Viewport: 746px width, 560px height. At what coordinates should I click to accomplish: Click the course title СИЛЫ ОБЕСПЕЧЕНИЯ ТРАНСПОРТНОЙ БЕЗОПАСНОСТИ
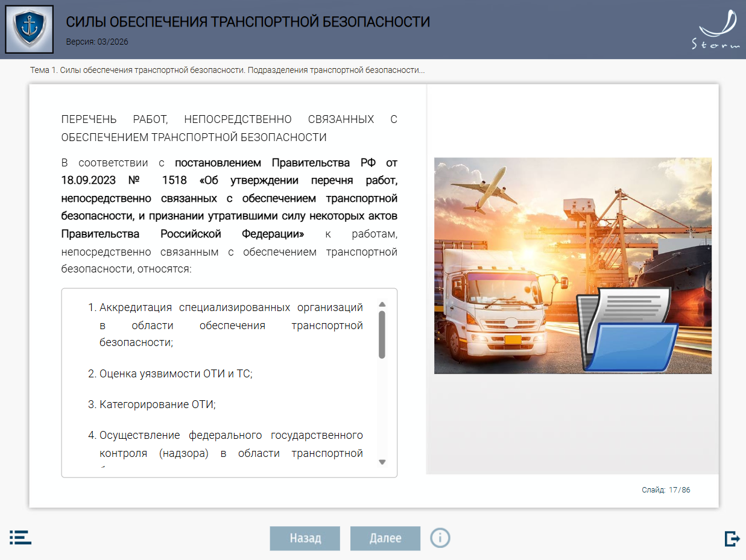point(248,22)
